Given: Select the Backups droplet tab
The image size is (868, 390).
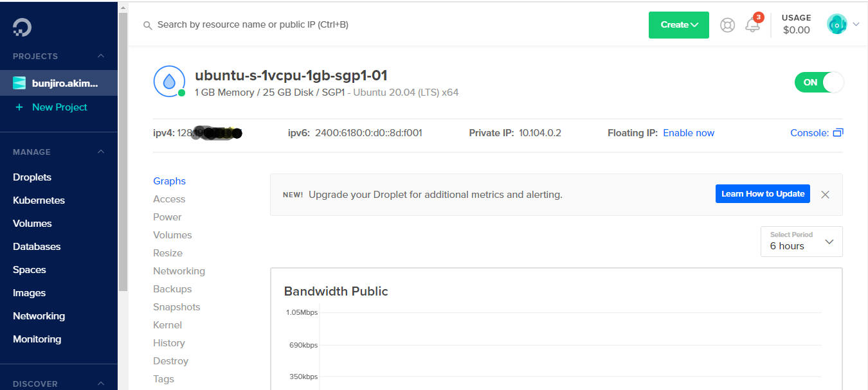Looking at the screenshot, I should [172, 289].
